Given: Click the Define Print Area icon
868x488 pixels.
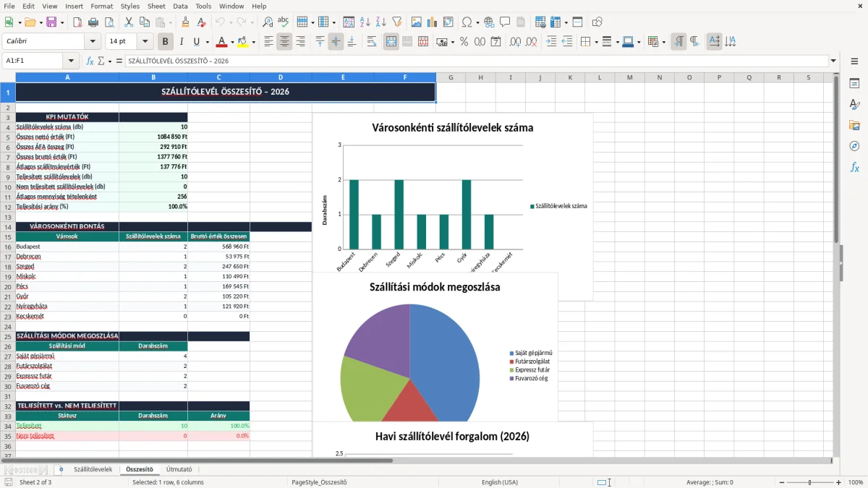Looking at the screenshot, I should click(541, 22).
